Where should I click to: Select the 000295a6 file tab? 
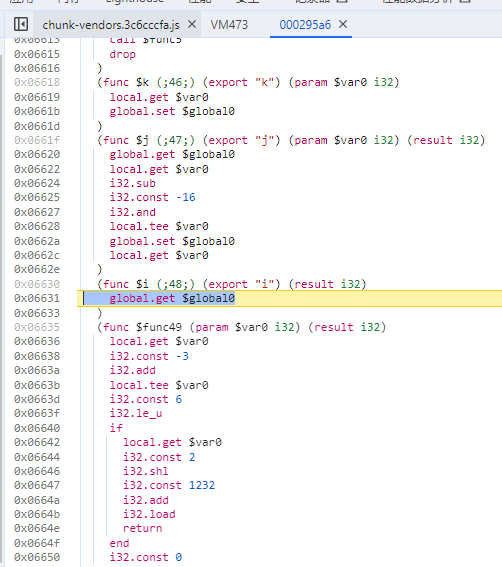point(305,25)
